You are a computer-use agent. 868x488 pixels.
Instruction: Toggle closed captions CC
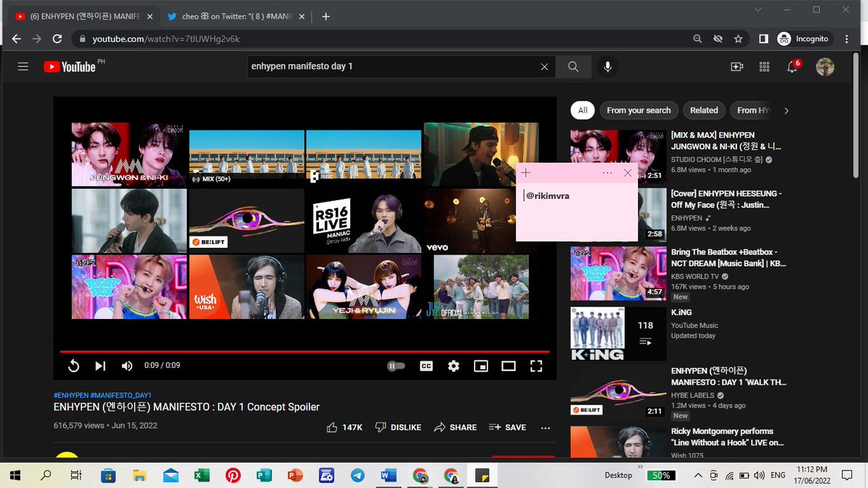427,366
